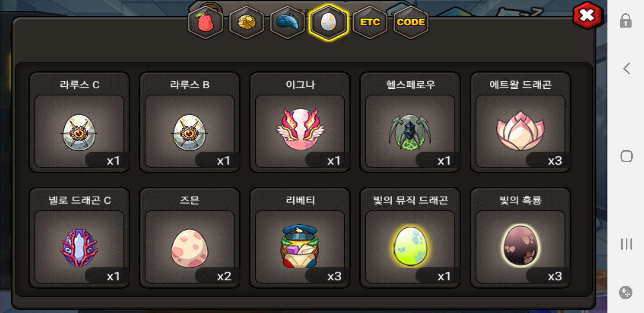Open the game controller tools icon
Image resolution: width=644 pixels, height=313 pixels.
[x=626, y=292]
